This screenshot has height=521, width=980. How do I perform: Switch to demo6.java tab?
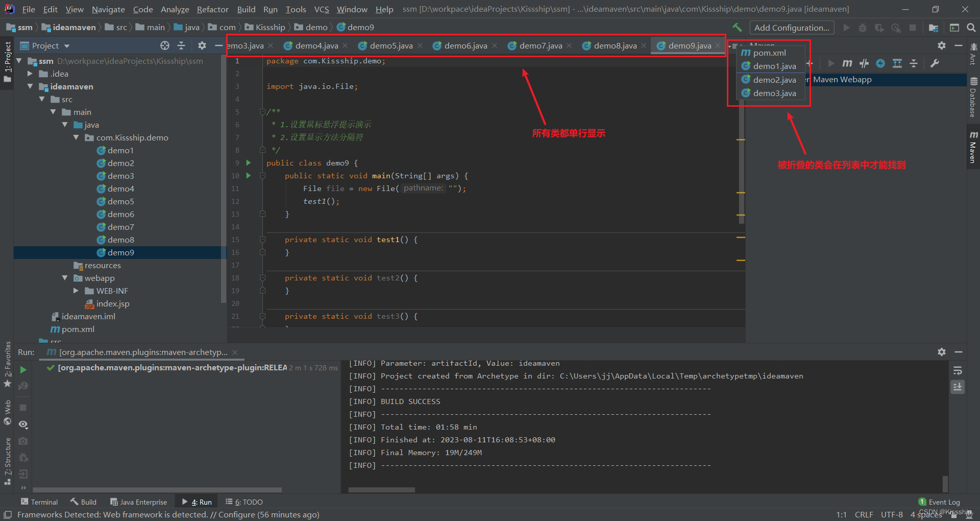point(465,45)
